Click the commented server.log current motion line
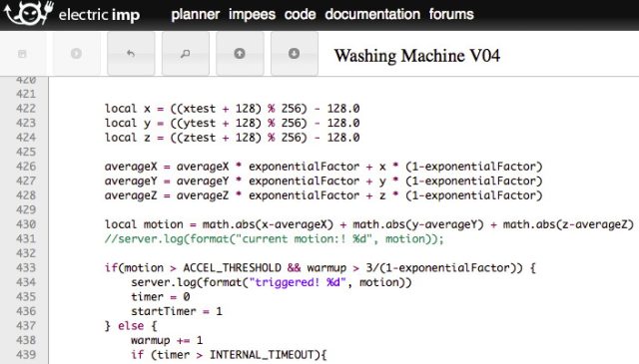This screenshot has width=639, height=364. pyautogui.click(x=275, y=239)
